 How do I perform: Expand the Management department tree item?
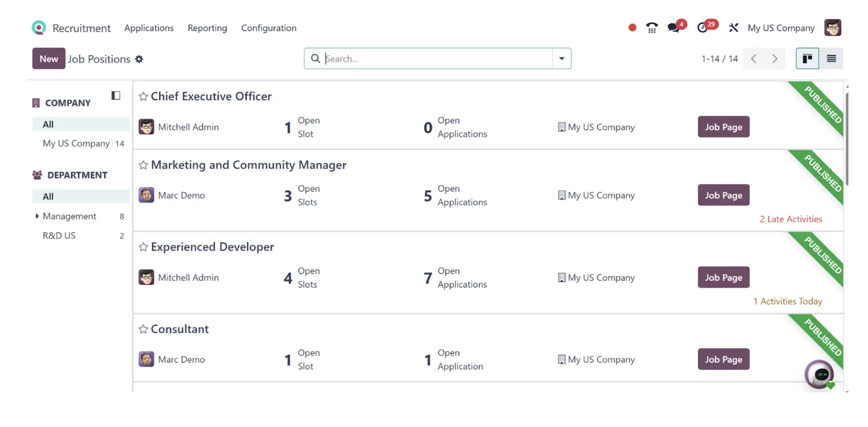coord(37,216)
